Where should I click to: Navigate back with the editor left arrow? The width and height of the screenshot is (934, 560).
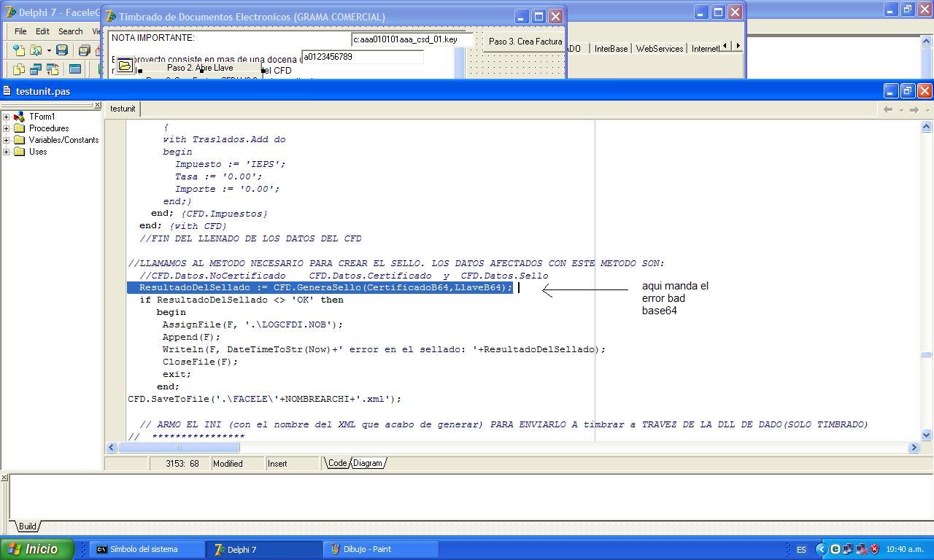[888, 109]
